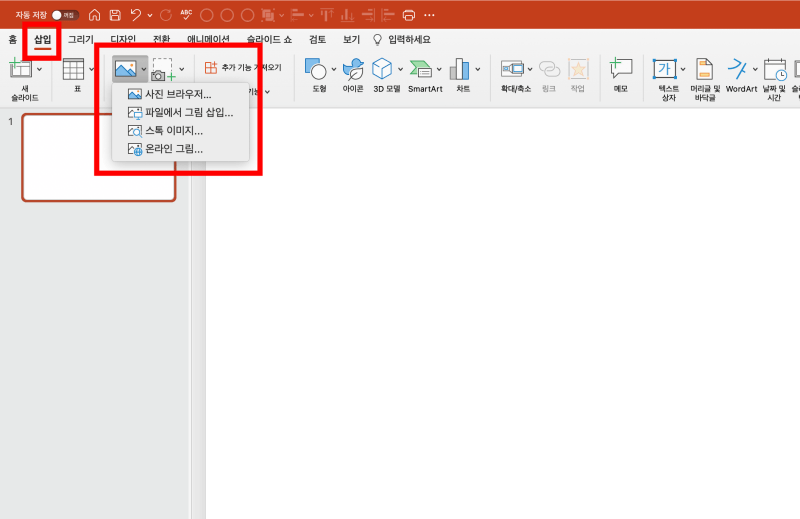800x519 pixels.
Task: Select the 삽입 ribbon tab
Action: (42, 39)
